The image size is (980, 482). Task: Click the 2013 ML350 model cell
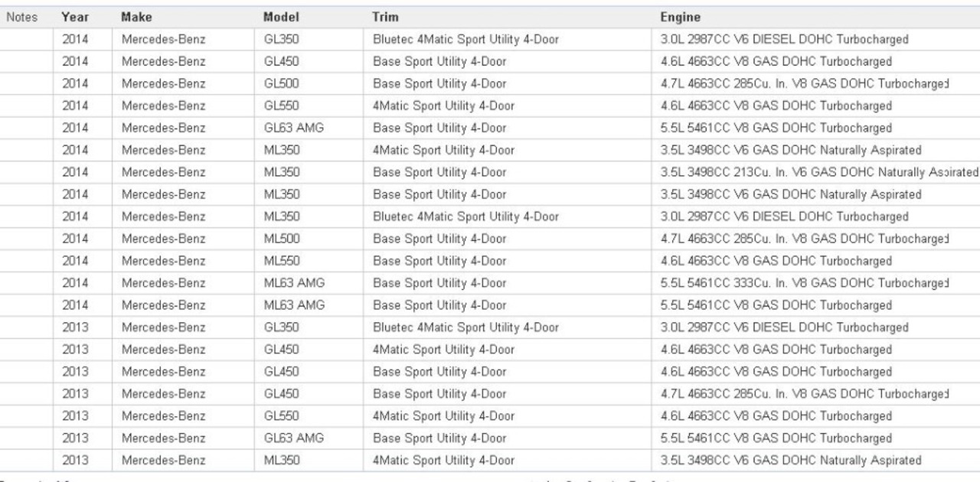click(280, 461)
